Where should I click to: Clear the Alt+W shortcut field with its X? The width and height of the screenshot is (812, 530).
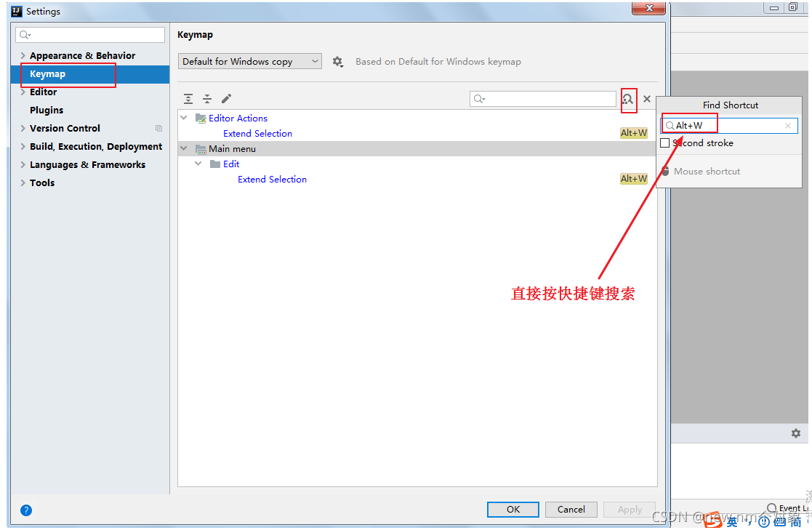click(788, 126)
